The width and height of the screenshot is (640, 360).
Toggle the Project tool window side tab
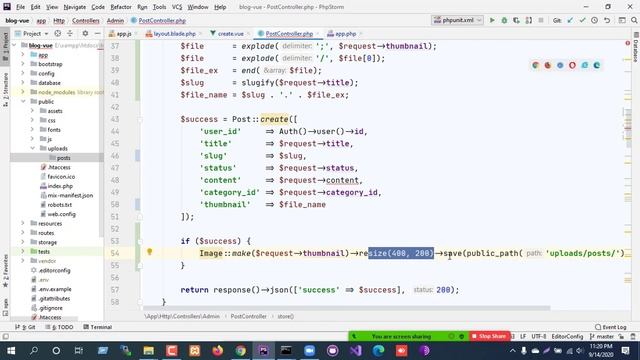(5, 47)
